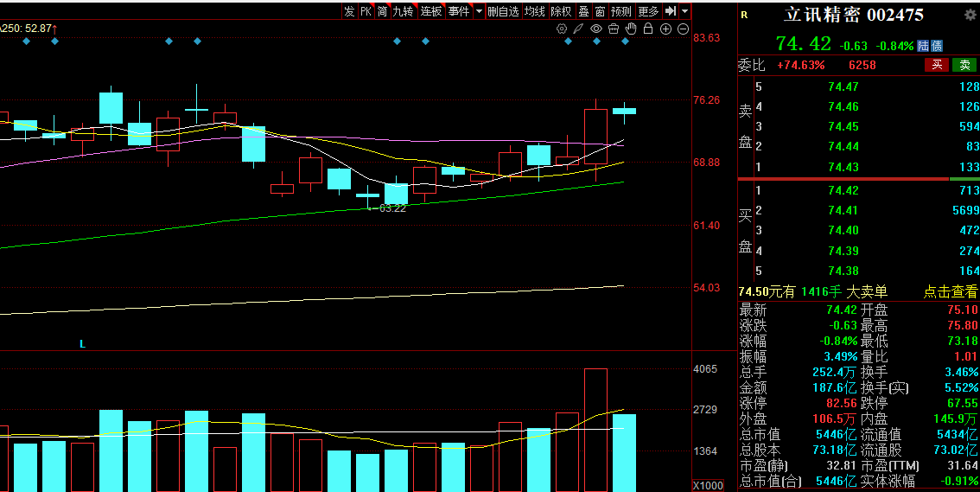Open chart settings gear above the chart

(x=561, y=29)
